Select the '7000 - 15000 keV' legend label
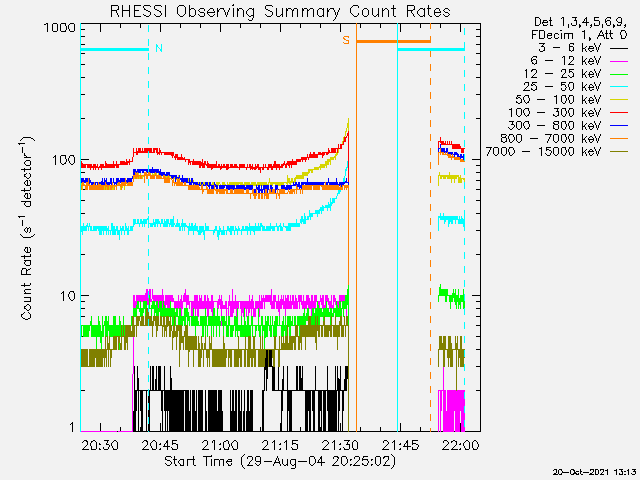 coord(543,152)
